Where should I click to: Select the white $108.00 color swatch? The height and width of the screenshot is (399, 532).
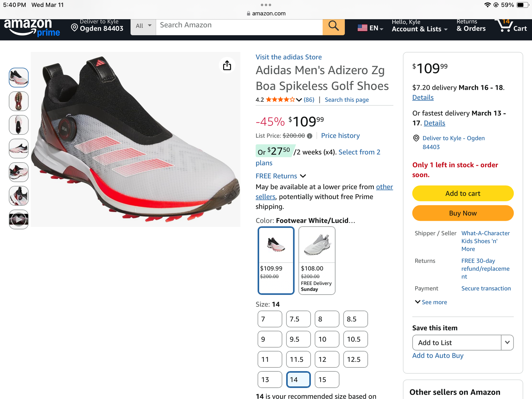(x=317, y=260)
